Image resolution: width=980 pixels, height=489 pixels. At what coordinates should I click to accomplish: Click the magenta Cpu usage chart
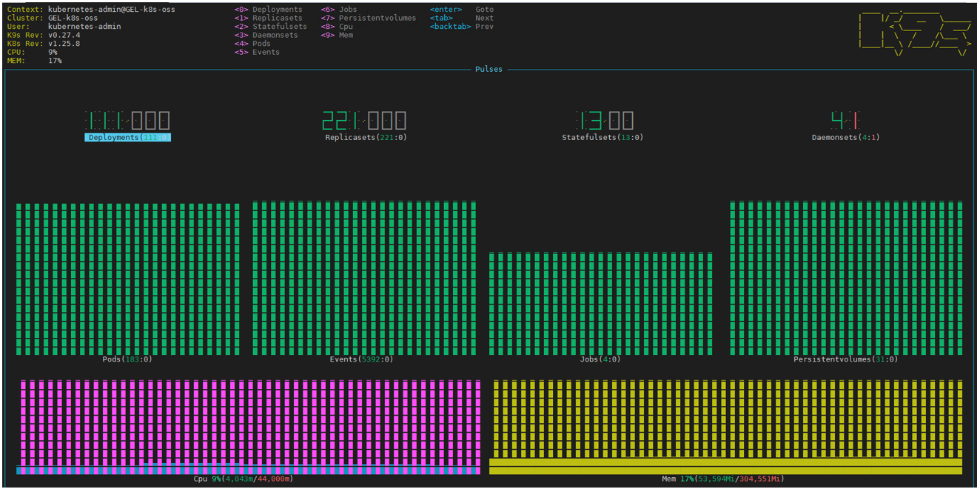tap(248, 426)
